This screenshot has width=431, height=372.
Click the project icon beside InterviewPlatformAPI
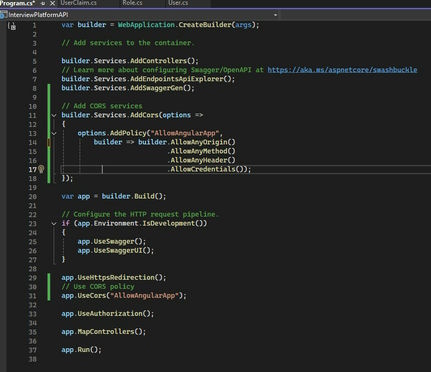[3, 15]
